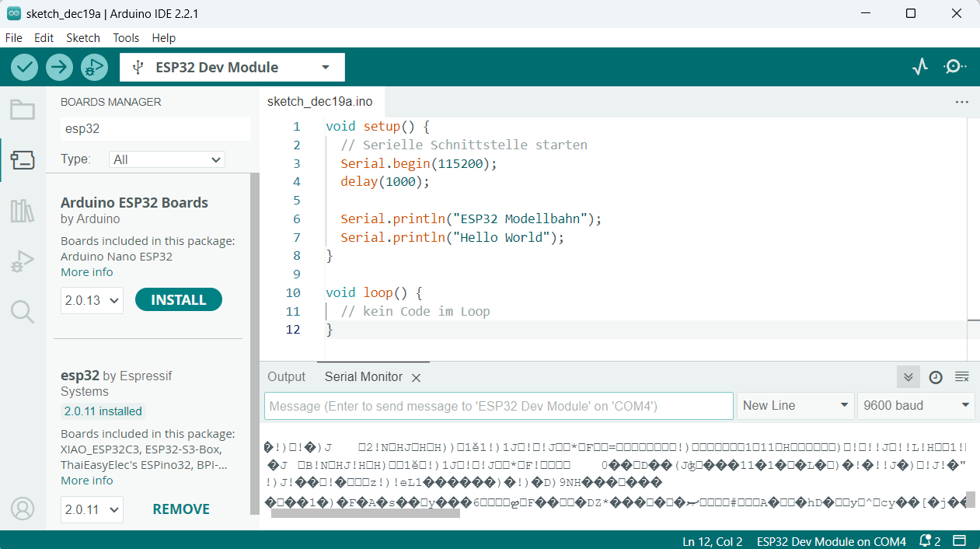Select the sketch_dec19a.ino editor tab

coord(320,101)
